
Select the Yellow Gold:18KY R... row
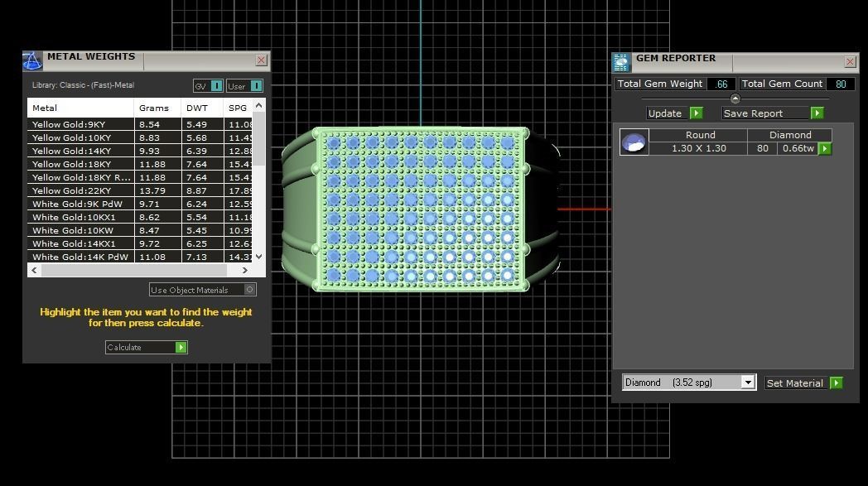pyautogui.click(x=140, y=178)
